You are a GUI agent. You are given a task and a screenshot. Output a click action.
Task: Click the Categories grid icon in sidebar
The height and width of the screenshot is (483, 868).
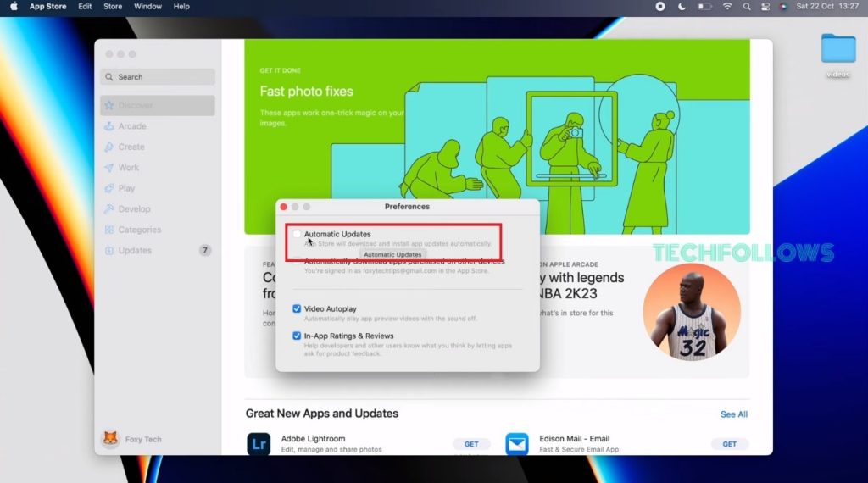[109, 230]
